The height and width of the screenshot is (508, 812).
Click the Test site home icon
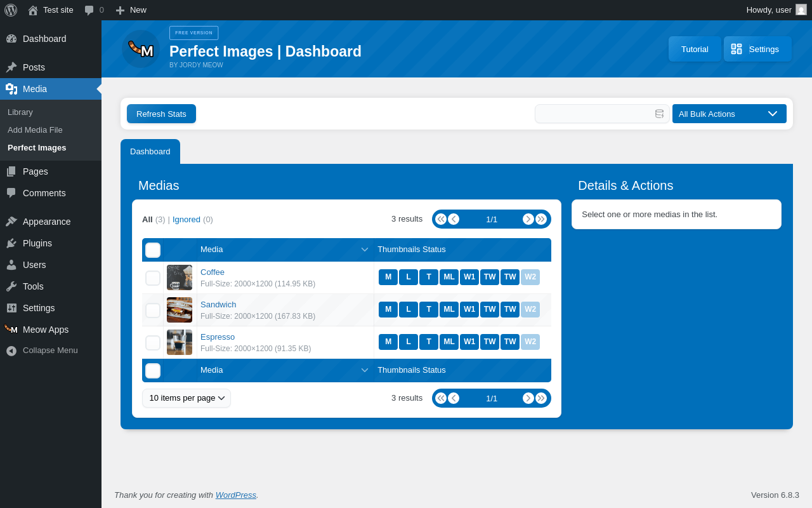tap(33, 10)
